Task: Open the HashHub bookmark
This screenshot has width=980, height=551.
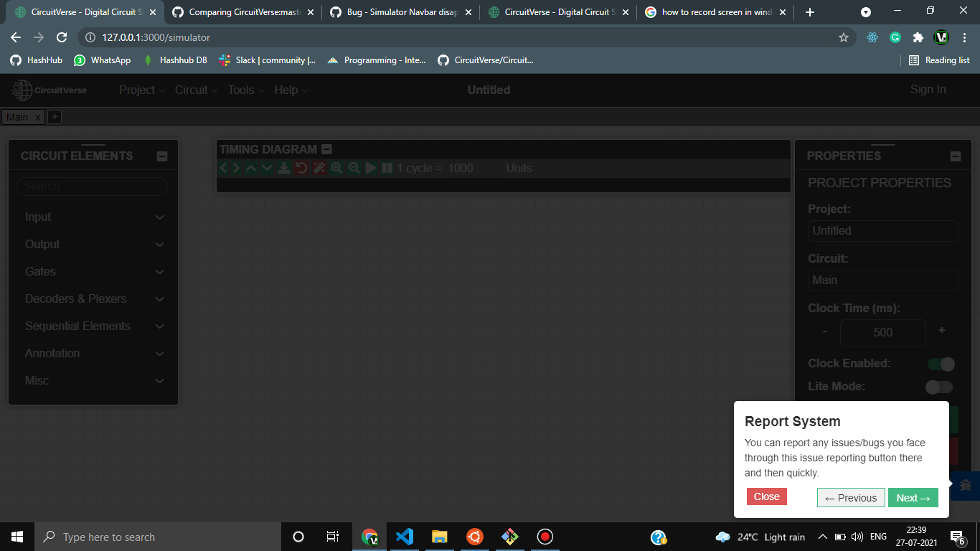Action: pyautogui.click(x=37, y=60)
